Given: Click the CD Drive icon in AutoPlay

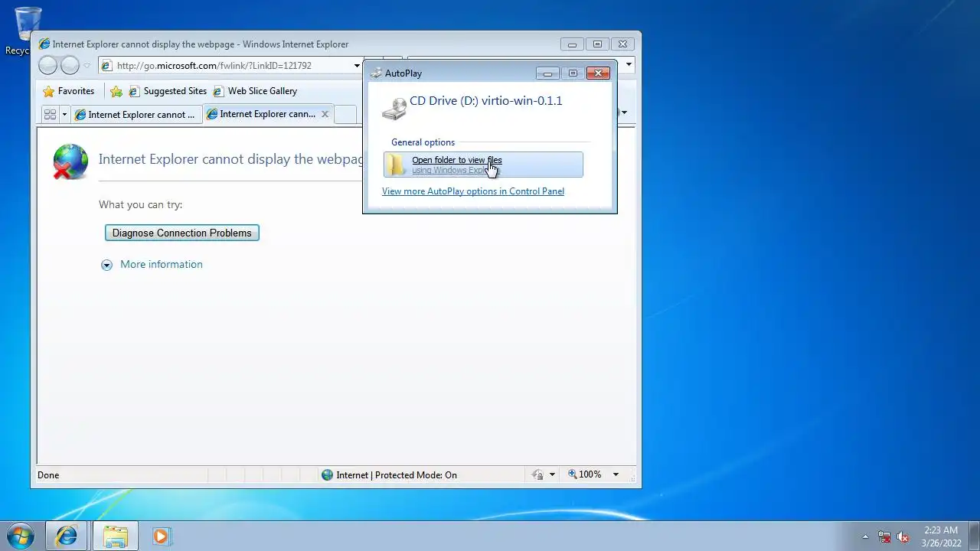Looking at the screenshot, I should (x=394, y=109).
